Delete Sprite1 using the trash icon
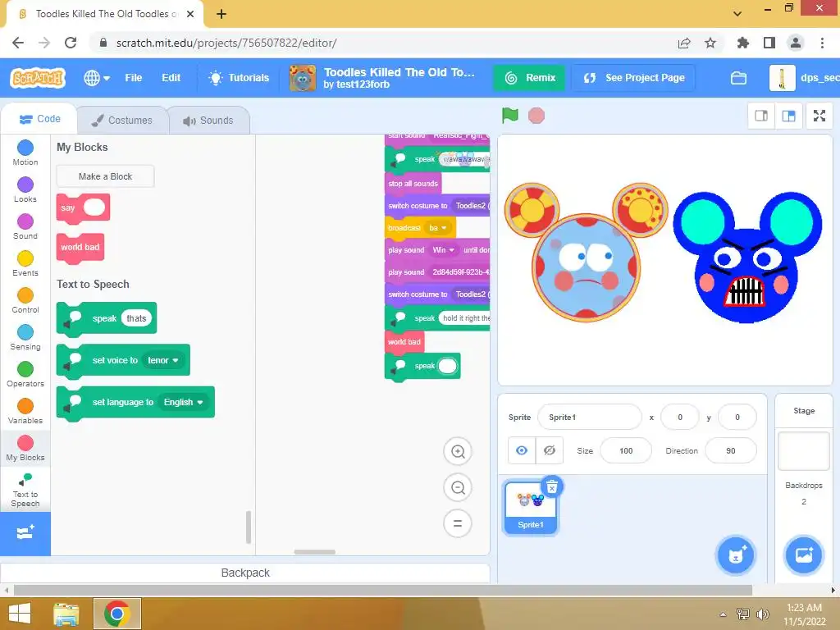Screen dimensions: 840x630 [x=552, y=487]
